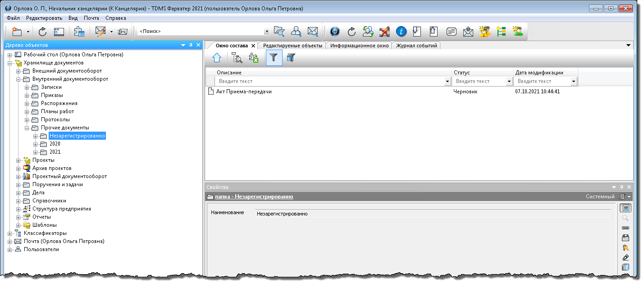Screen dimensions: 644x284
Task: Open the Почта menu
Action: pos(91,18)
